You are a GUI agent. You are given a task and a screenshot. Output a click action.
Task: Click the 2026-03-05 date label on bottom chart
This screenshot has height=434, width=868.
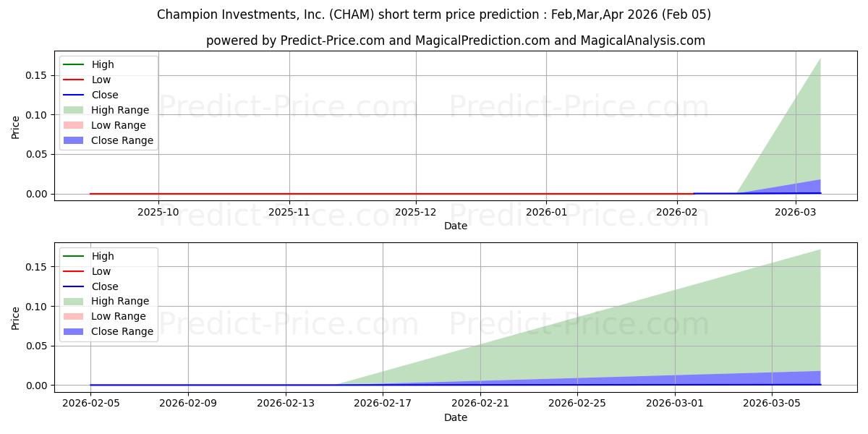coord(772,404)
